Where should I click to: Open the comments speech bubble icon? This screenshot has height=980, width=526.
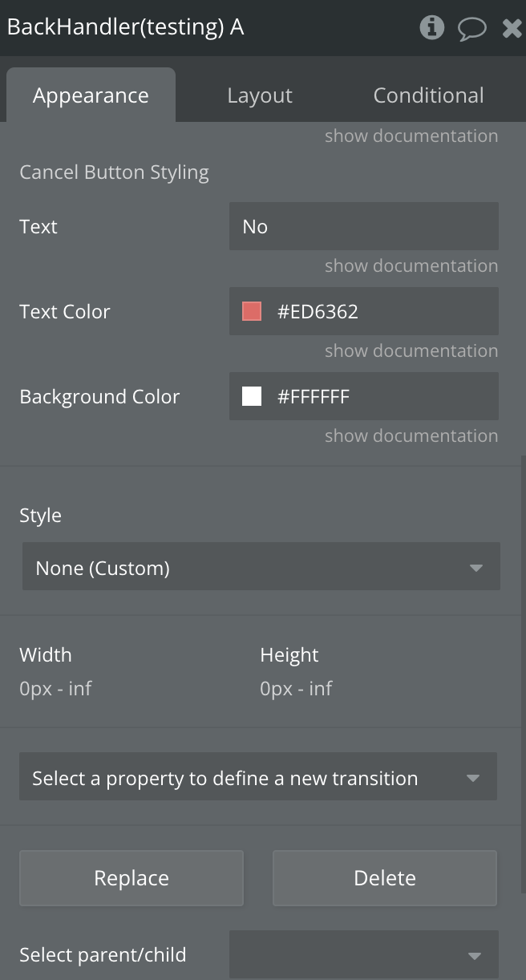(471, 29)
